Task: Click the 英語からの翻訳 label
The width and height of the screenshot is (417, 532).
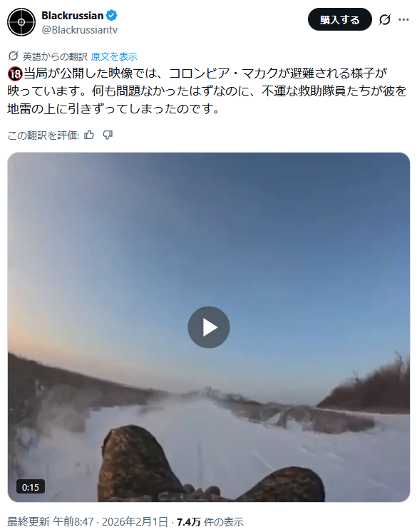Action: tap(56, 56)
